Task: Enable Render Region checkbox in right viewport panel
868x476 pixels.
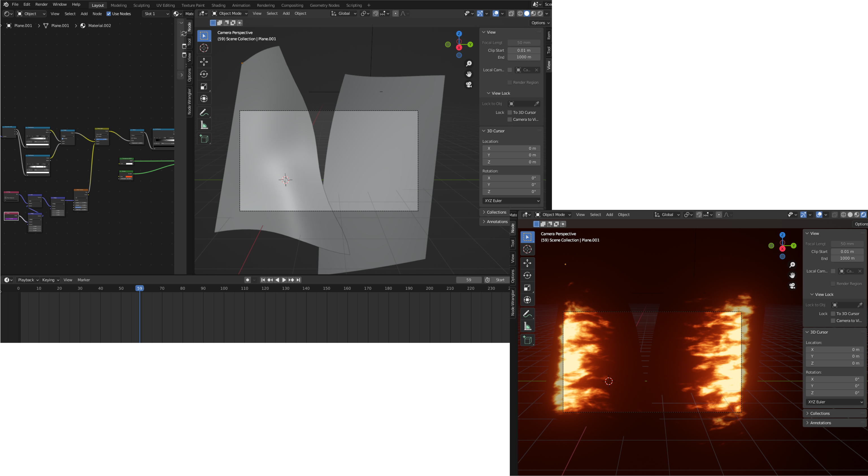Action: [833, 284]
